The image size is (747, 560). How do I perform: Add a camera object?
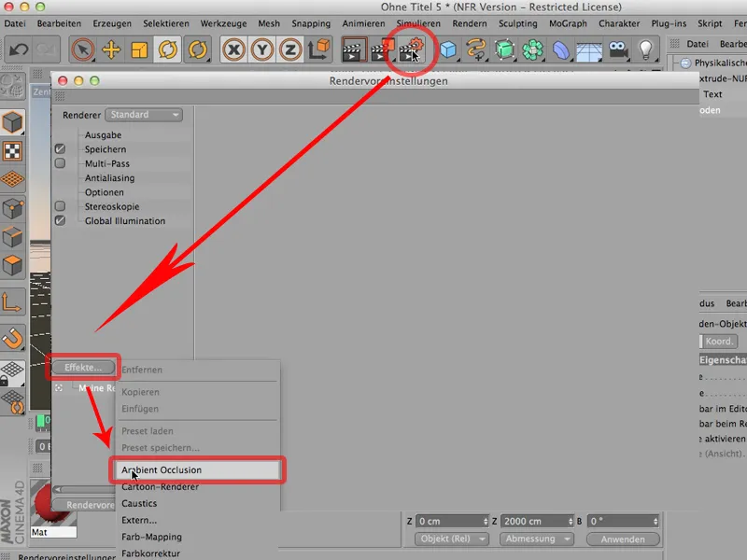618,49
